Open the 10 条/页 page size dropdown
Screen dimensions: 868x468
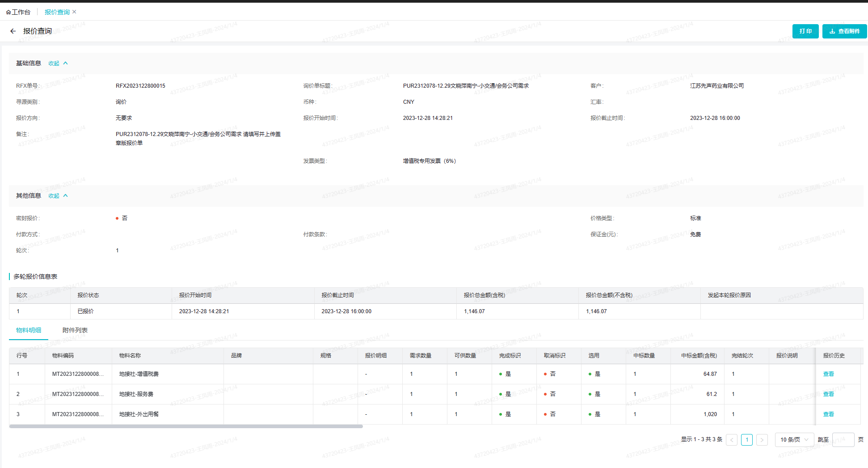(794, 440)
